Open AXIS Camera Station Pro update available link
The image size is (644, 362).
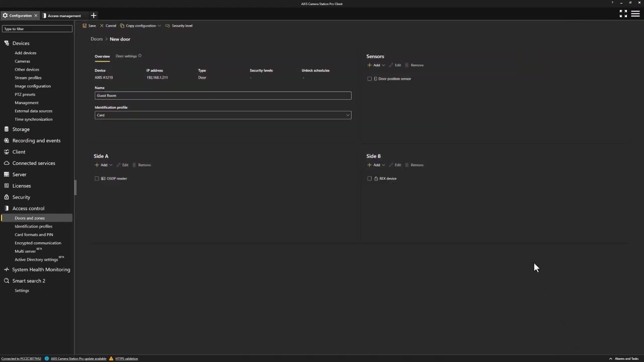[78, 358]
